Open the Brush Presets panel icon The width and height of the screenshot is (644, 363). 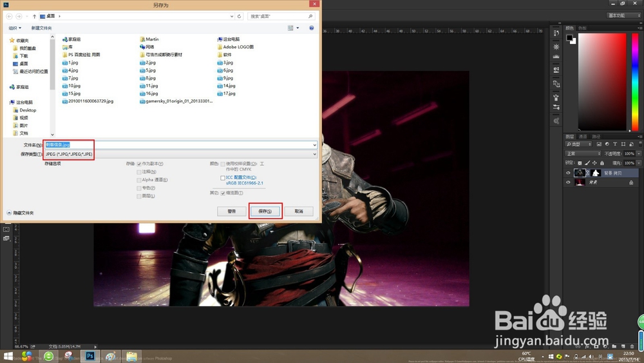pos(556,107)
